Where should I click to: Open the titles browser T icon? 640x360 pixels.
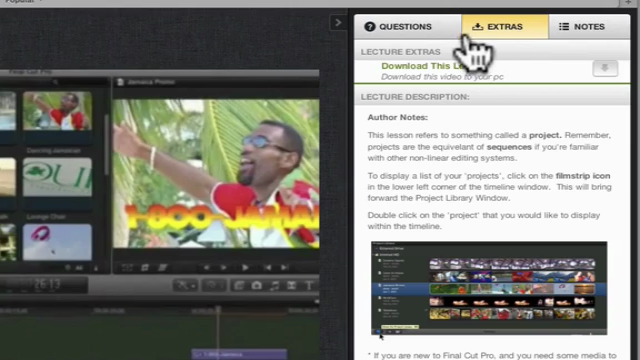pos(309,285)
